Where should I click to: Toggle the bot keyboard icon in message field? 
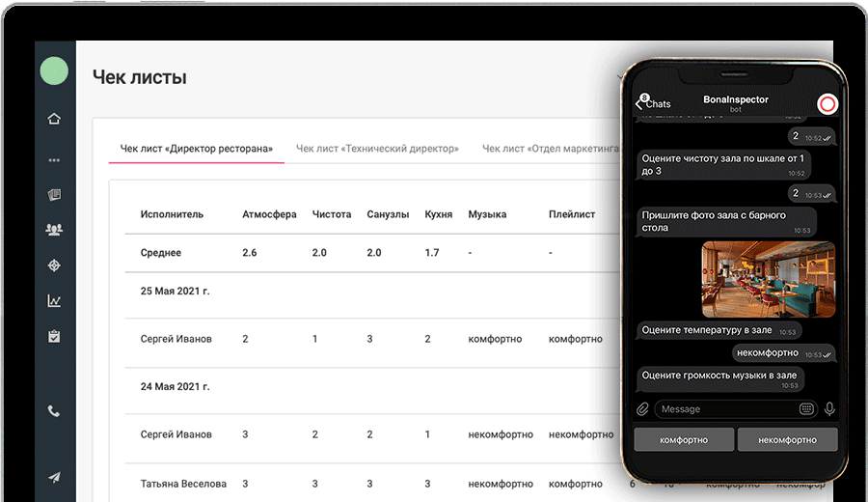click(806, 409)
